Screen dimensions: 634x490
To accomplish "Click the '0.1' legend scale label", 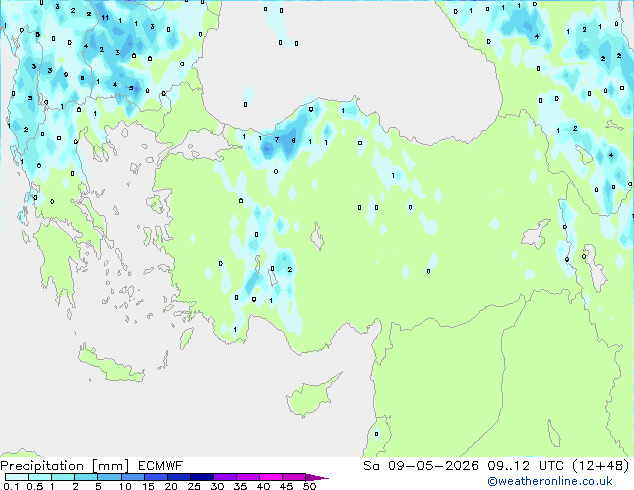I will click(x=11, y=486).
